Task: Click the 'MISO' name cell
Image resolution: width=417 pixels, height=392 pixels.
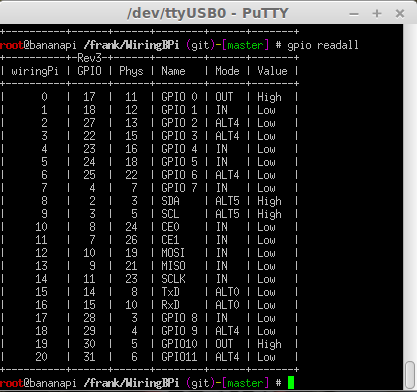Action: coord(173,266)
